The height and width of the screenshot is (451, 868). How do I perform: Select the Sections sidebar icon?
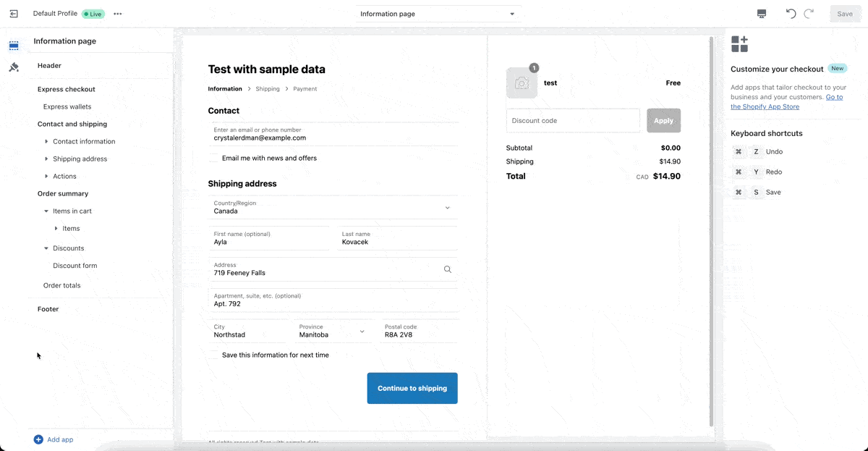tap(14, 46)
